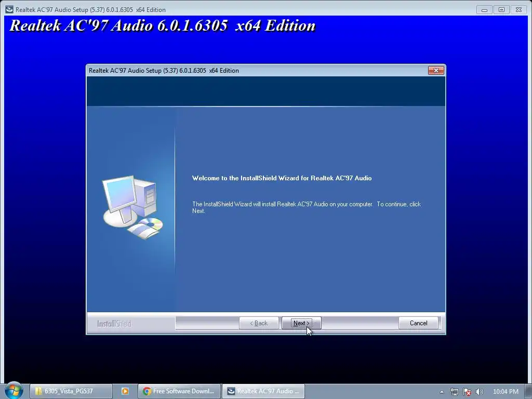Screen dimensions: 532x399
Task: Show hidden tray icons arrow
Action: (x=442, y=392)
